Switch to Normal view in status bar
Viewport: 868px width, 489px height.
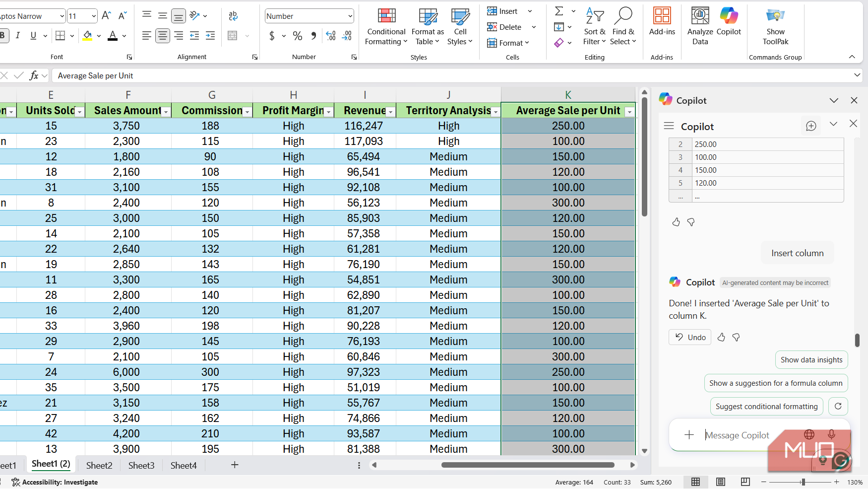click(x=695, y=482)
